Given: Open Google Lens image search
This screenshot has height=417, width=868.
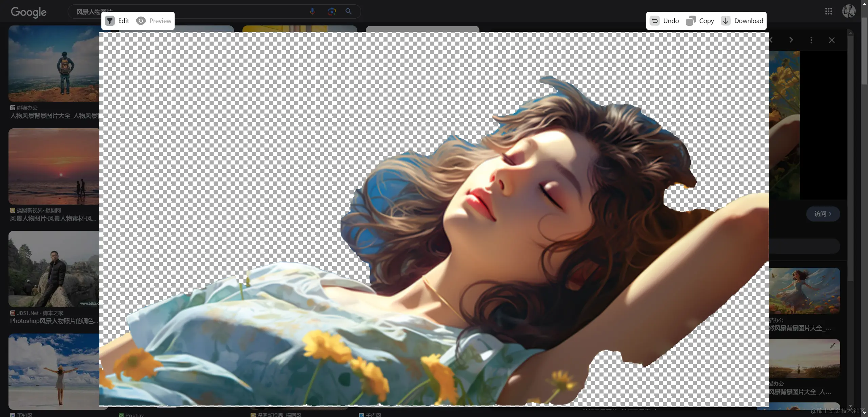Looking at the screenshot, I should point(332,11).
